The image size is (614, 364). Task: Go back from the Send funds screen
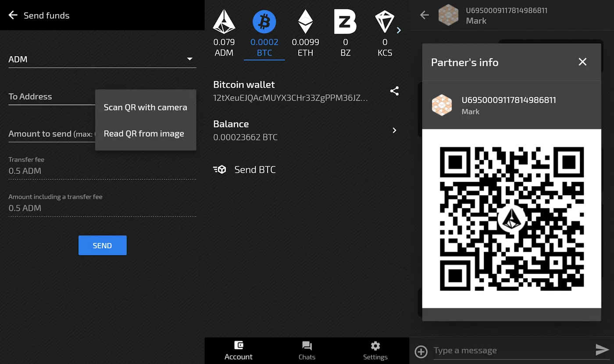coord(13,15)
